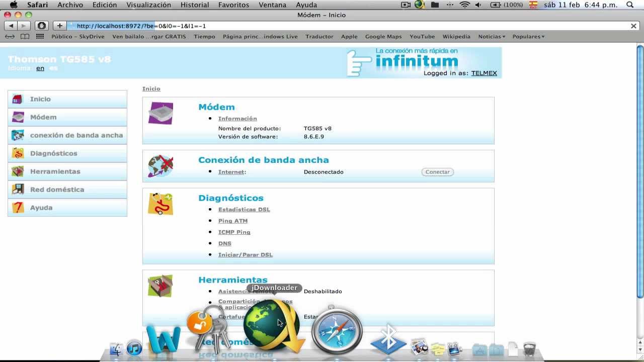Open Finder from the Dock
This screenshot has width=644, height=362.
click(x=116, y=349)
